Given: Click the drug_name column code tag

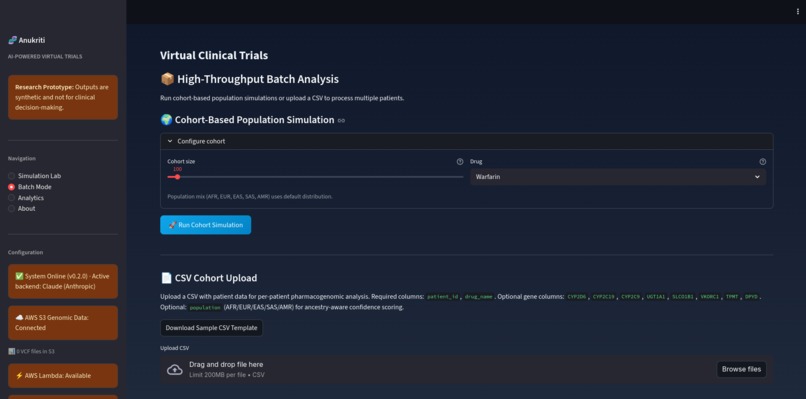Looking at the screenshot, I should click(x=479, y=297).
